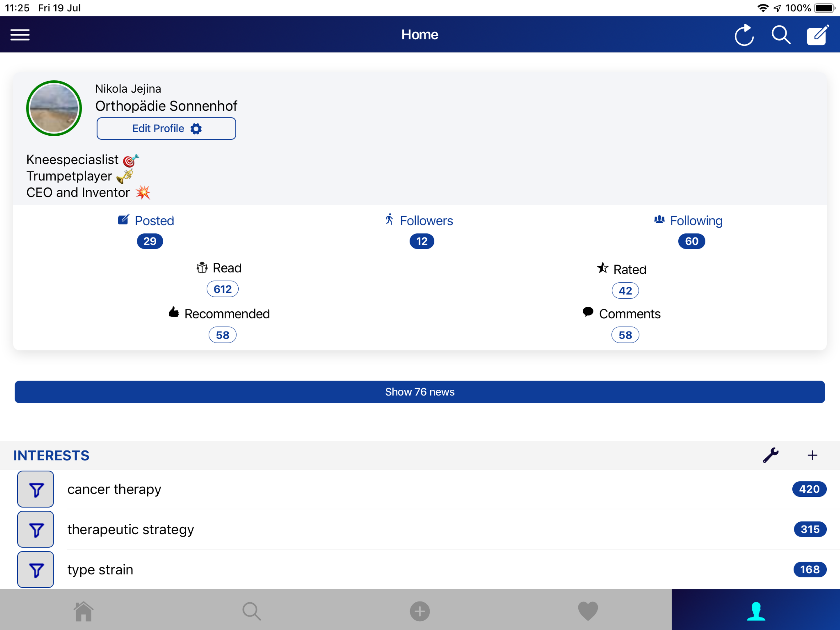This screenshot has width=840, height=630.
Task: Tap the Recommended thumbs-up label
Action: click(219, 313)
